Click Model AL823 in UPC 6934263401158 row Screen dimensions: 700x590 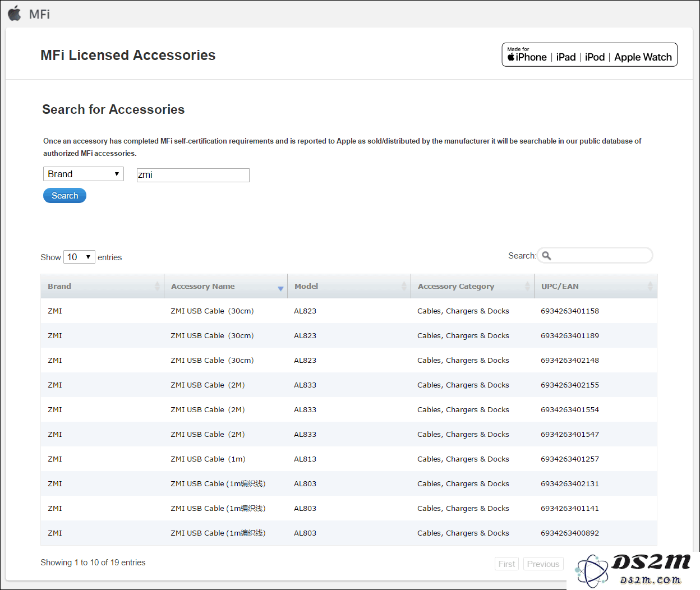click(305, 311)
